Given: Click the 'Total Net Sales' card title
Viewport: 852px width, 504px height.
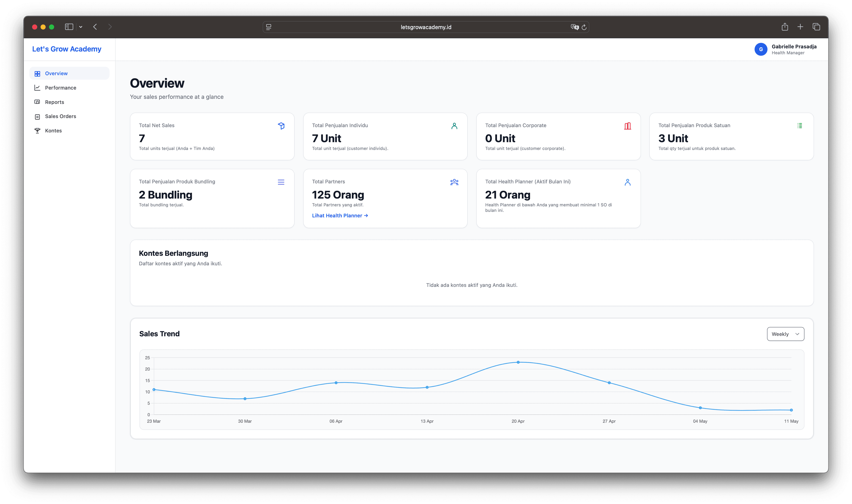Looking at the screenshot, I should click(157, 125).
